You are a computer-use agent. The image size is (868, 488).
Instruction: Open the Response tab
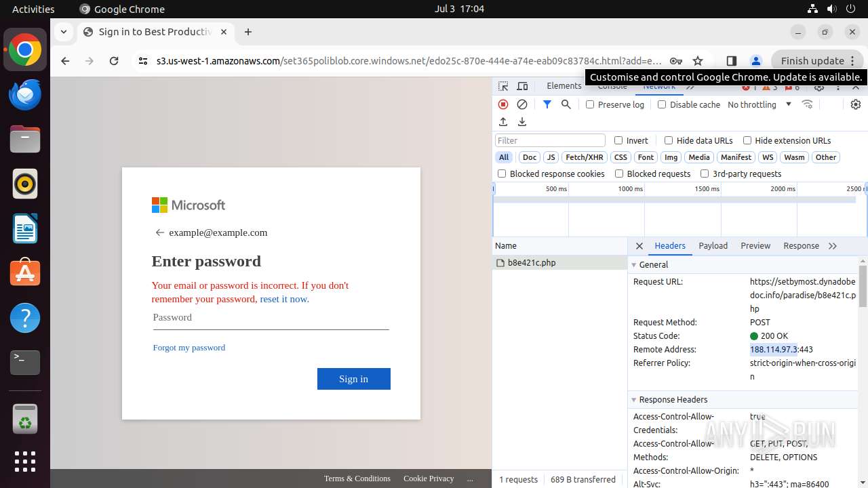point(801,246)
